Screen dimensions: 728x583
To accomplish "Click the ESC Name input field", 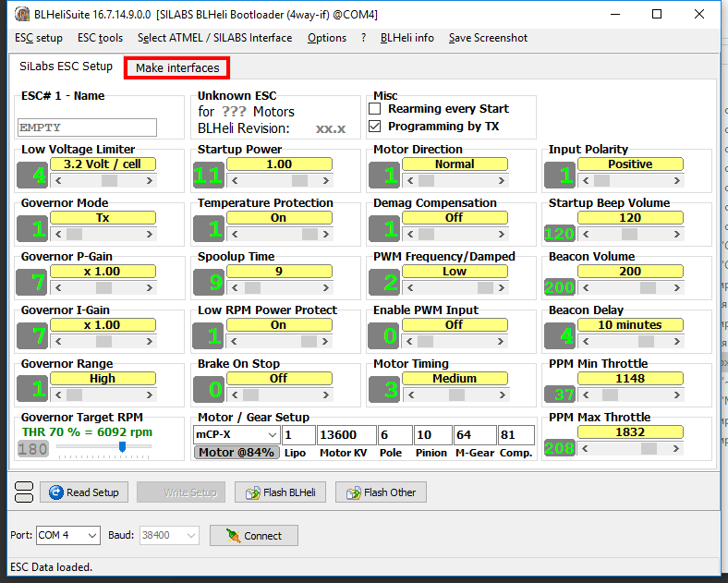I will click(87, 128).
